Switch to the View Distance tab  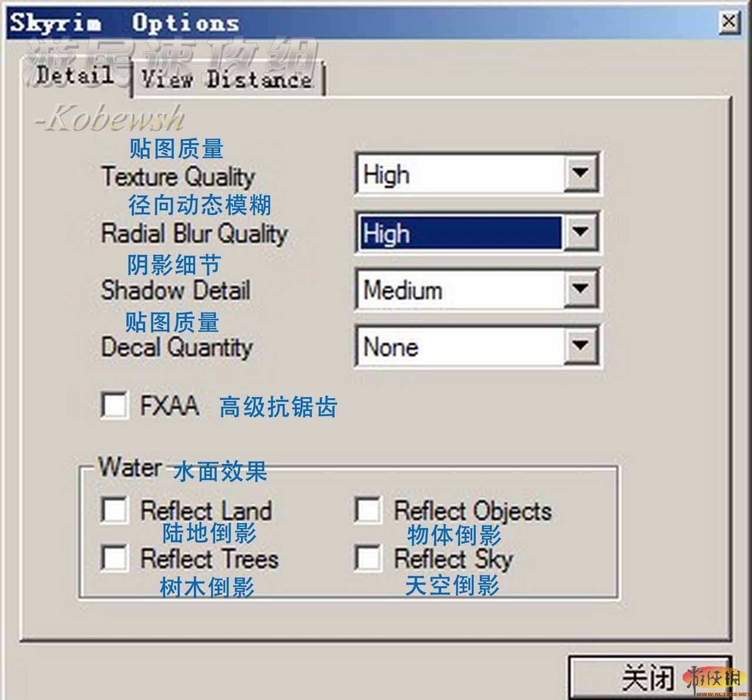click(229, 78)
